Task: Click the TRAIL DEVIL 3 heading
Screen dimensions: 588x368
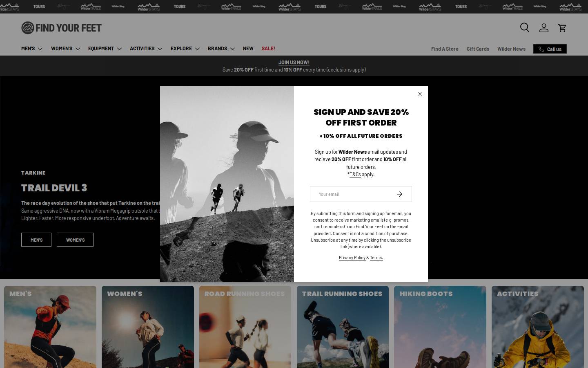Action: pos(54,188)
